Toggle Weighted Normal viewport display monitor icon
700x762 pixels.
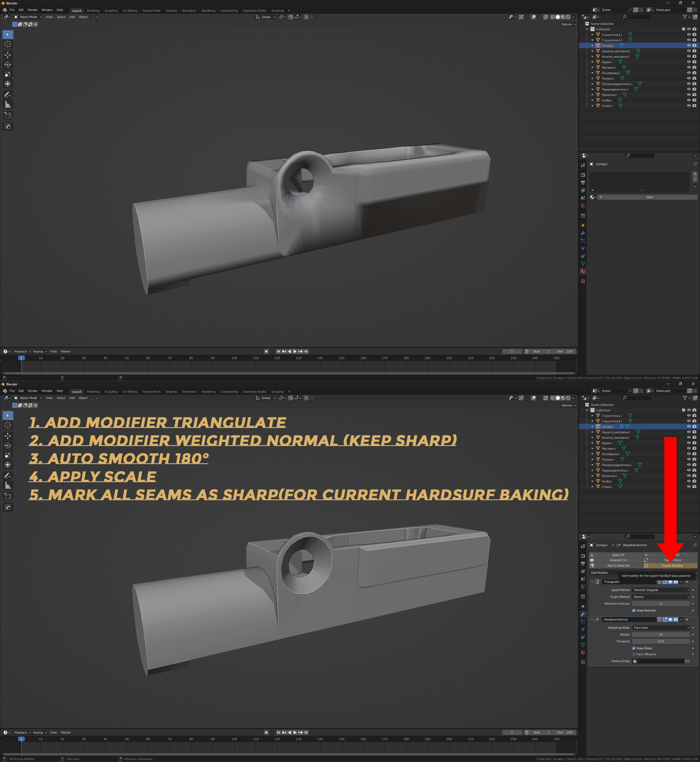click(x=670, y=620)
